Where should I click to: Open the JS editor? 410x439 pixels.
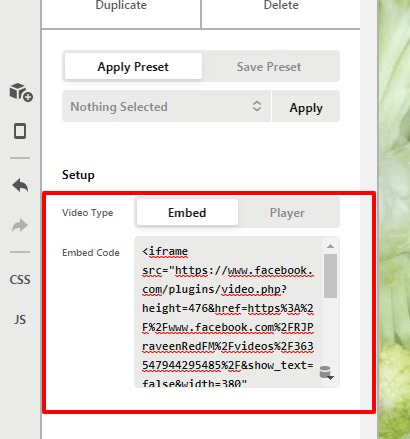[20, 320]
